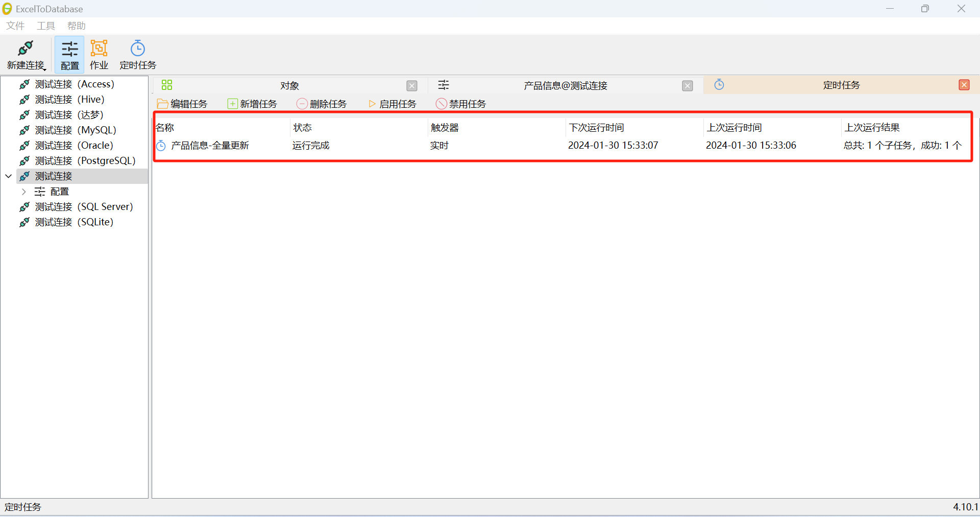Click the connection icon of 测试连接 (达梦)

[x=24, y=114]
